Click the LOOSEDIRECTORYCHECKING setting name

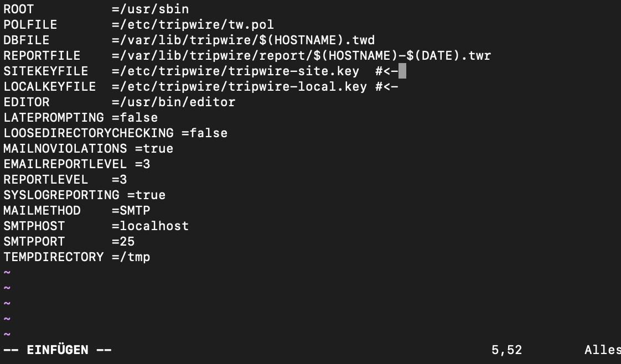point(88,133)
